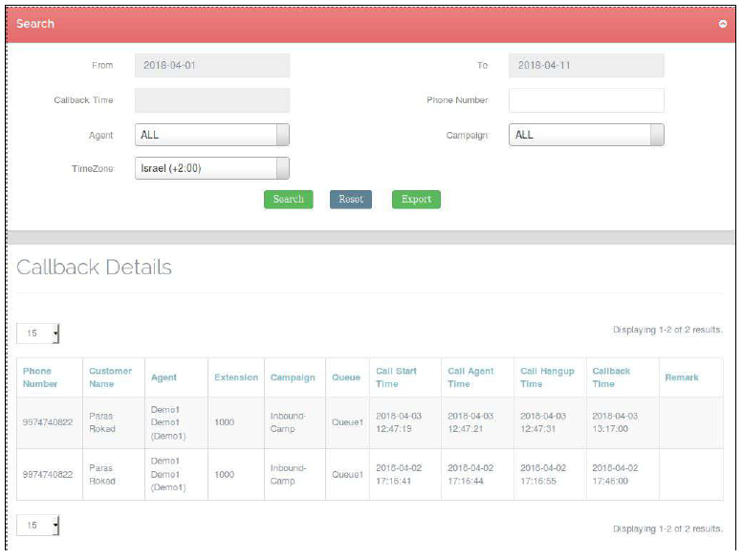743x560 pixels.
Task: Collapse the Search panel using header icon
Action: point(723,24)
